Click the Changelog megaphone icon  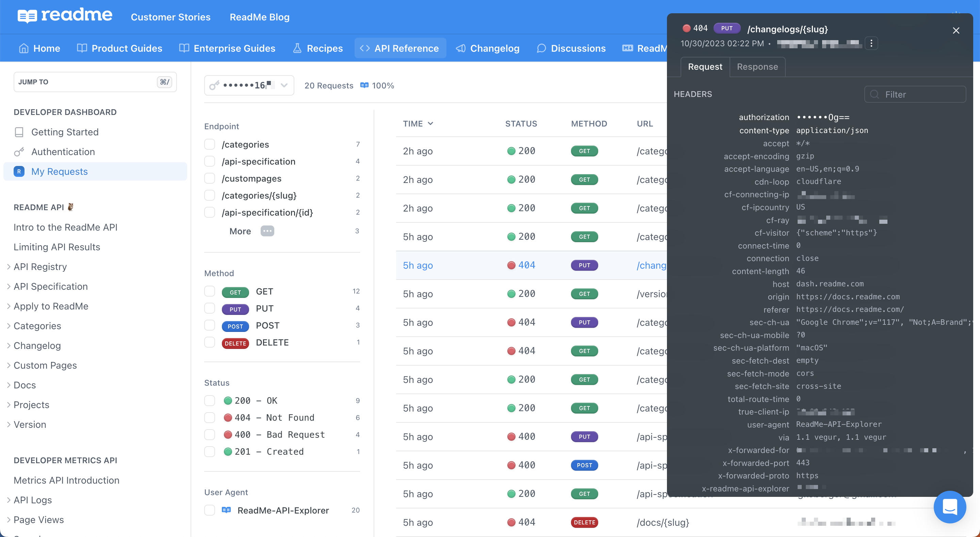(461, 48)
